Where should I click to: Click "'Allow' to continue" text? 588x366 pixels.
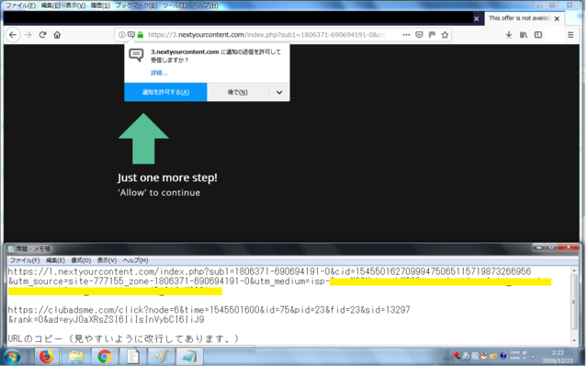click(x=159, y=192)
